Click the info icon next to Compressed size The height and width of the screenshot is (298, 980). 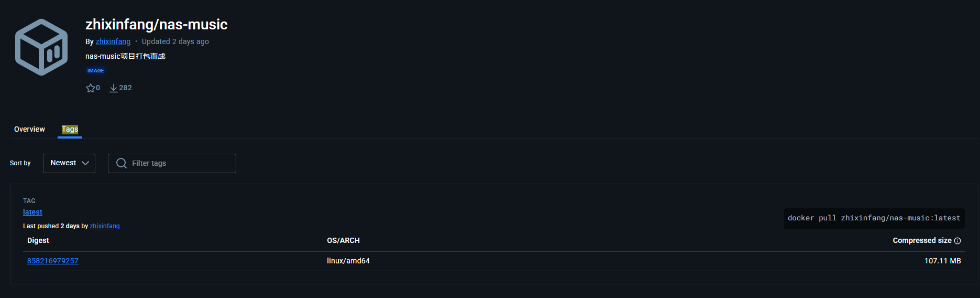coord(957,241)
